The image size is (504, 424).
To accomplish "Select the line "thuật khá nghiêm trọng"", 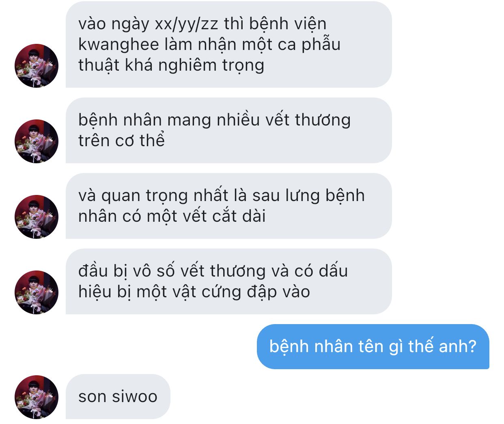I will (x=171, y=65).
